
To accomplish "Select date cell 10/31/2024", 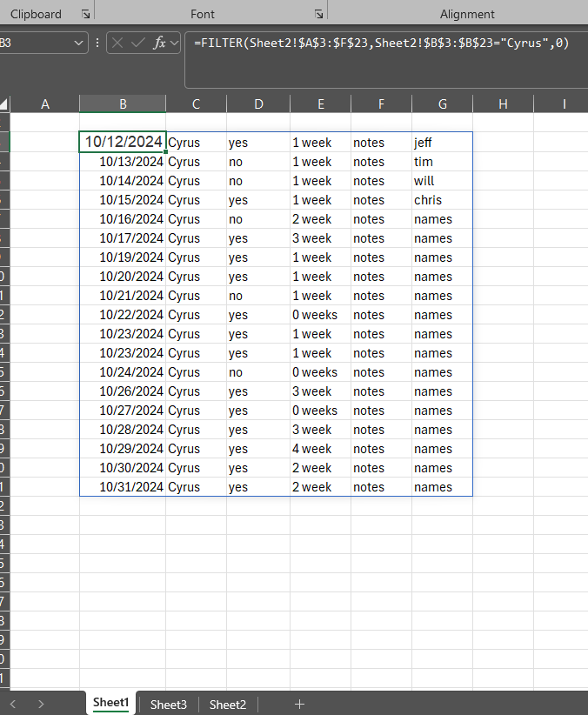I will click(x=123, y=487).
